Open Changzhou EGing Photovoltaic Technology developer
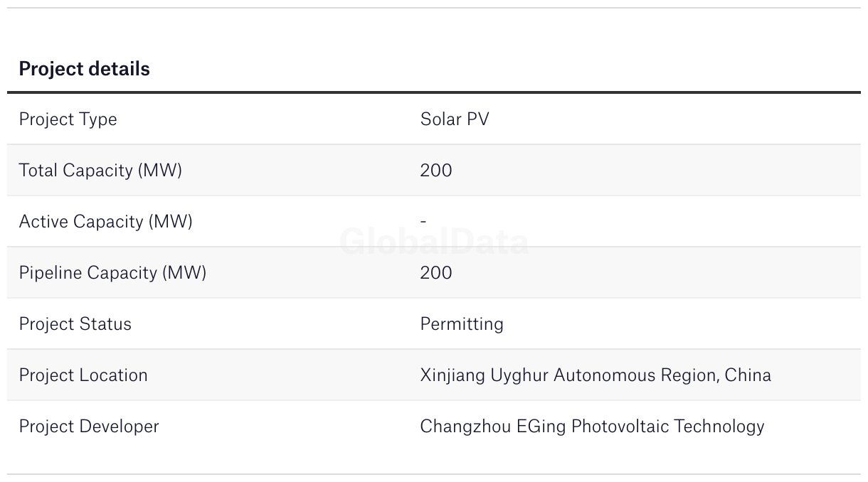The height and width of the screenshot is (482, 868). point(592,427)
